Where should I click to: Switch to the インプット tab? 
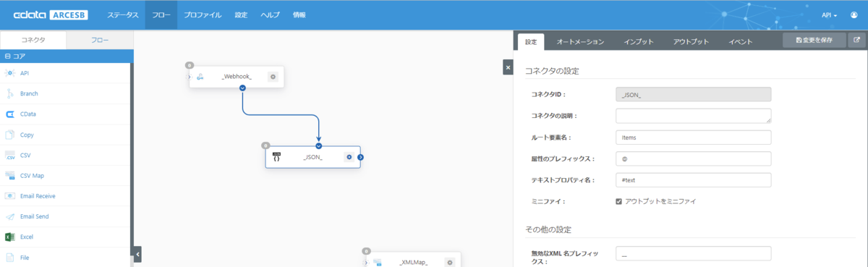[x=639, y=41]
